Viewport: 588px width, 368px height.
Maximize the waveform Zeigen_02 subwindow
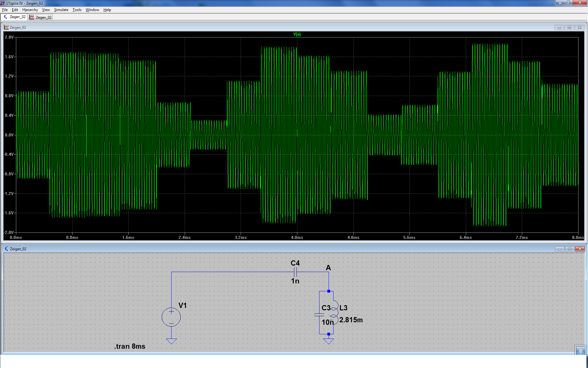pos(569,28)
